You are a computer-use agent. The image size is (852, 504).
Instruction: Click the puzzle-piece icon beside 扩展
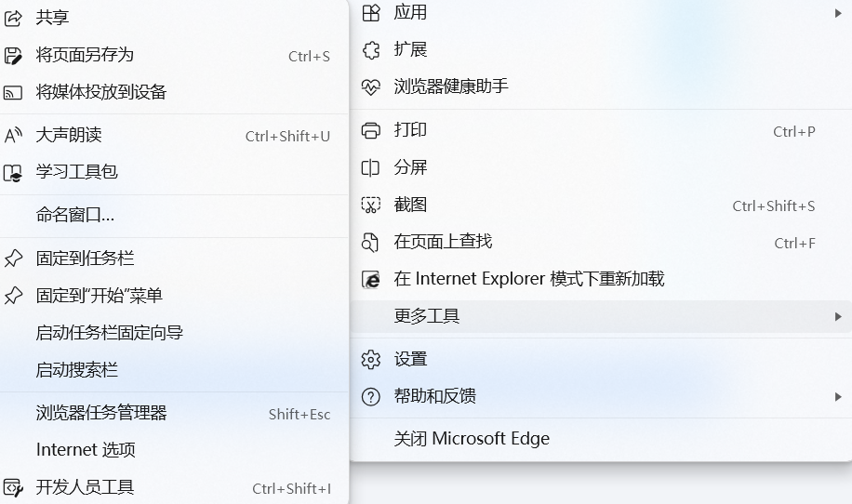371,49
